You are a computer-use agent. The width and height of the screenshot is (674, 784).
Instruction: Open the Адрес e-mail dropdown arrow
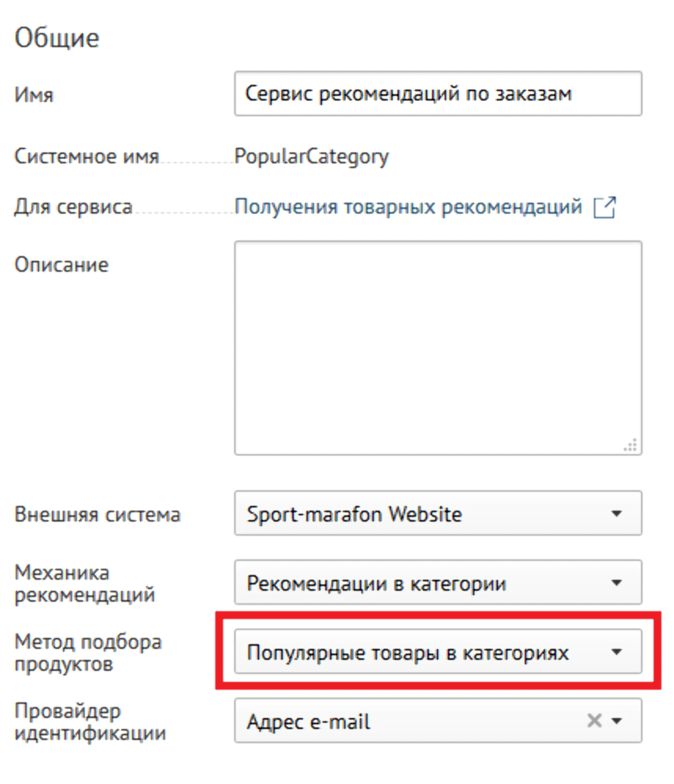coord(616,721)
